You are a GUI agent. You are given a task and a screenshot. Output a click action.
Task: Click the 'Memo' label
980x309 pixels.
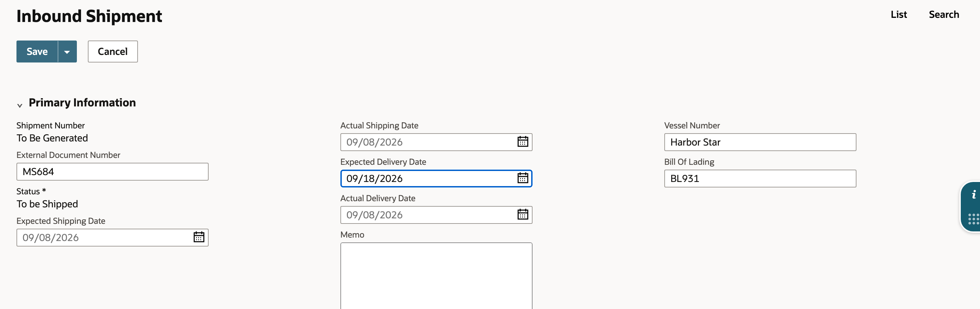coord(352,234)
